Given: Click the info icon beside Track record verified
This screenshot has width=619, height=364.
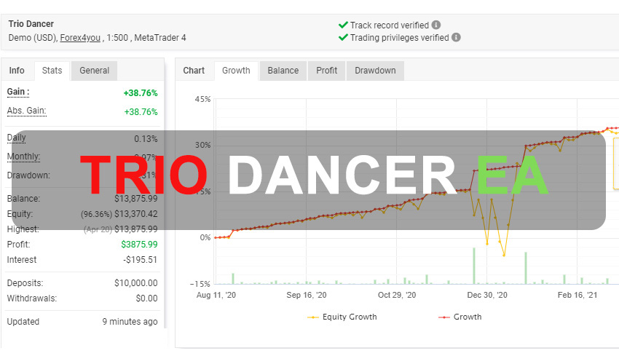Looking at the screenshot, I should click(435, 25).
